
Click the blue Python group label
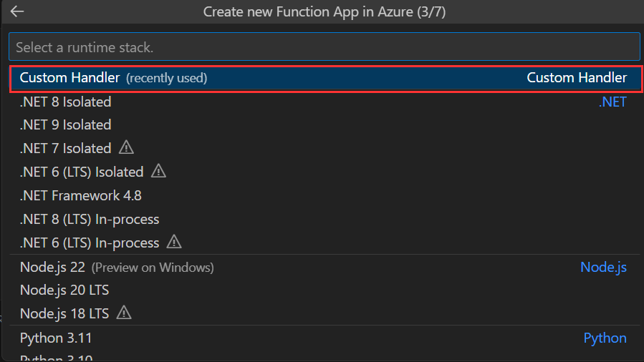pyautogui.click(x=605, y=338)
